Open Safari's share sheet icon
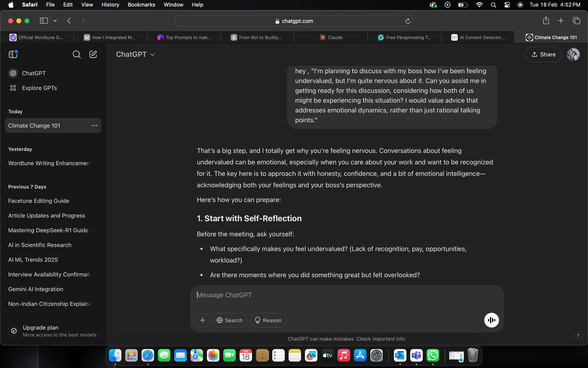This screenshot has height=368, width=588. click(x=546, y=20)
